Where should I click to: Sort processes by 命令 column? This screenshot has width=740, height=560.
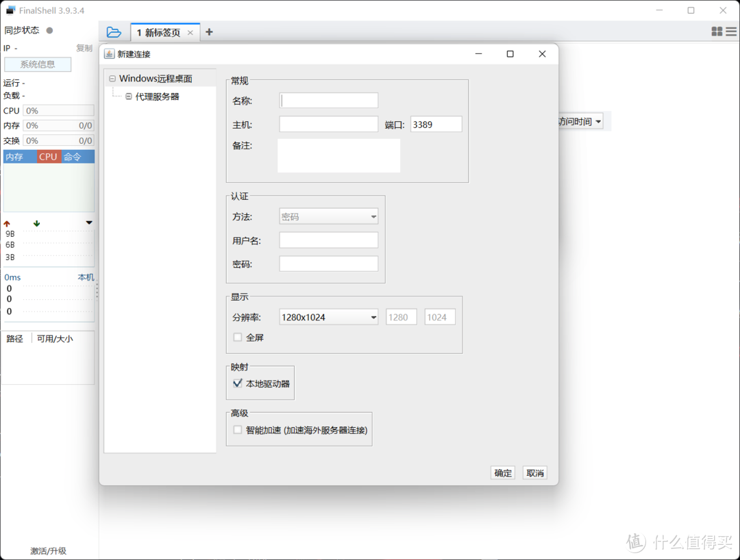(78, 157)
